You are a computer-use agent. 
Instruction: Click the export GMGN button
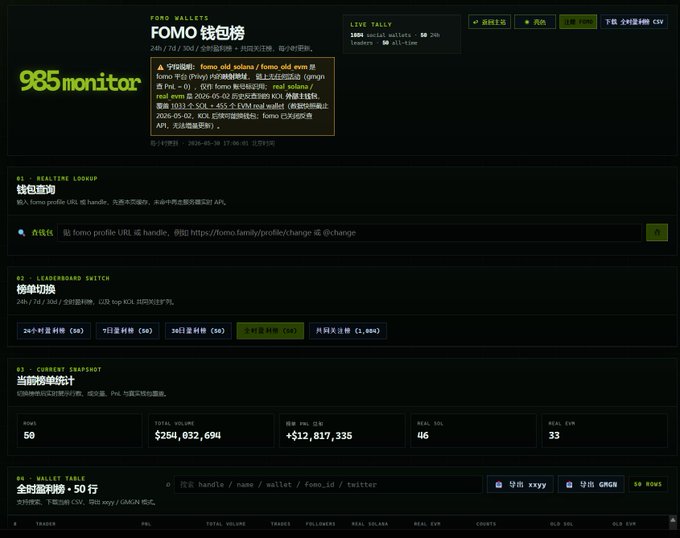pyautogui.click(x=591, y=485)
